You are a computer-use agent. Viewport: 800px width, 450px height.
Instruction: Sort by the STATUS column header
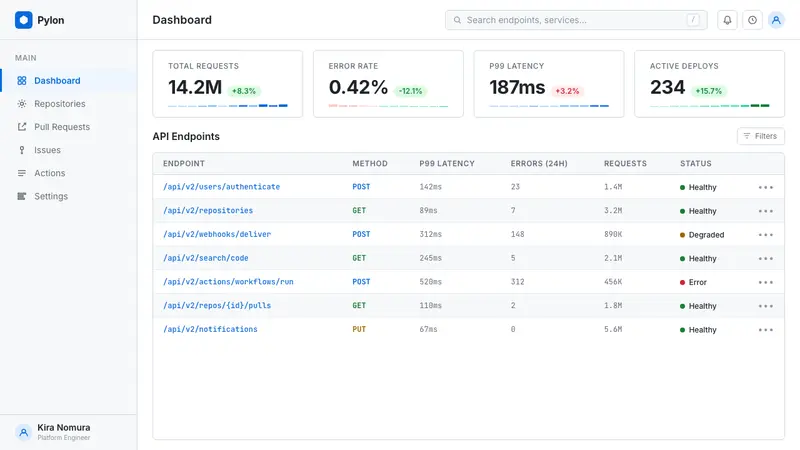click(x=695, y=164)
